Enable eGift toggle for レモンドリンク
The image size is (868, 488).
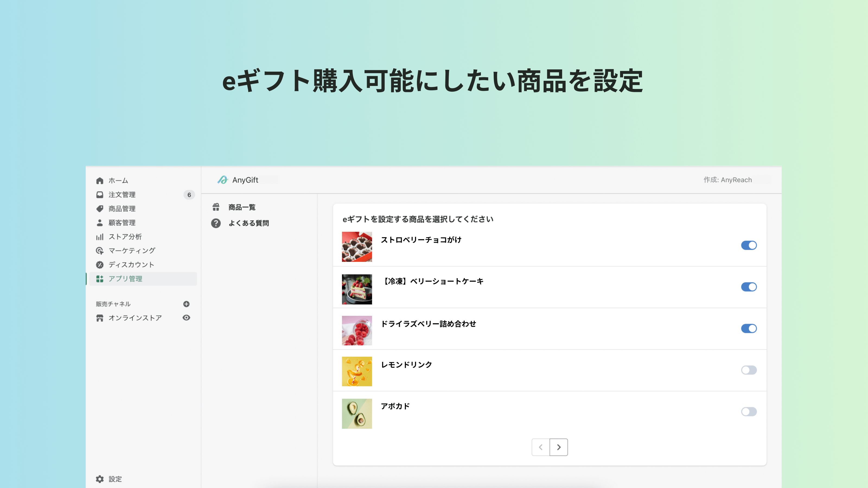tap(749, 370)
